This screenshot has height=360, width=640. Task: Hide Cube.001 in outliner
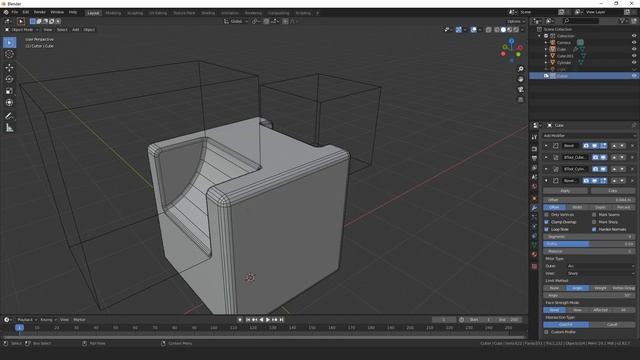pyautogui.click(x=634, y=56)
